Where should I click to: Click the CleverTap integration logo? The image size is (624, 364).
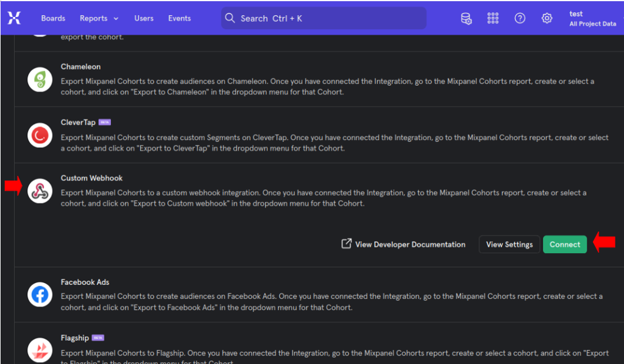pyautogui.click(x=40, y=135)
